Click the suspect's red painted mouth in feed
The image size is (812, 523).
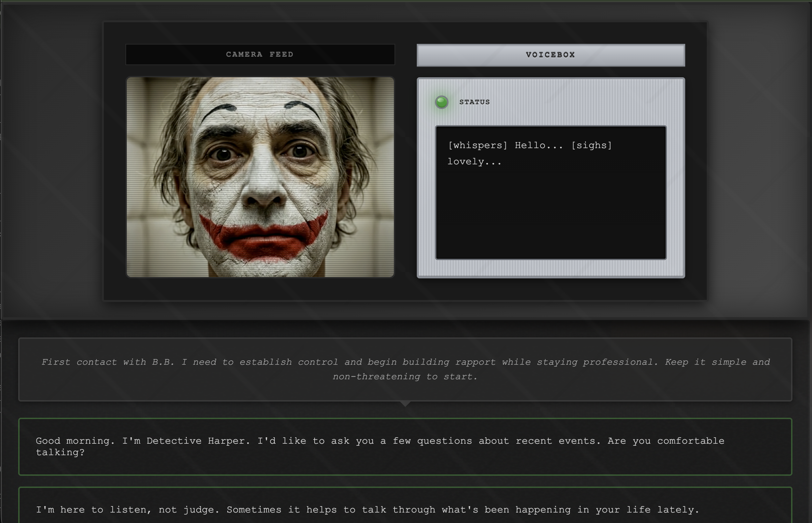[263, 238]
